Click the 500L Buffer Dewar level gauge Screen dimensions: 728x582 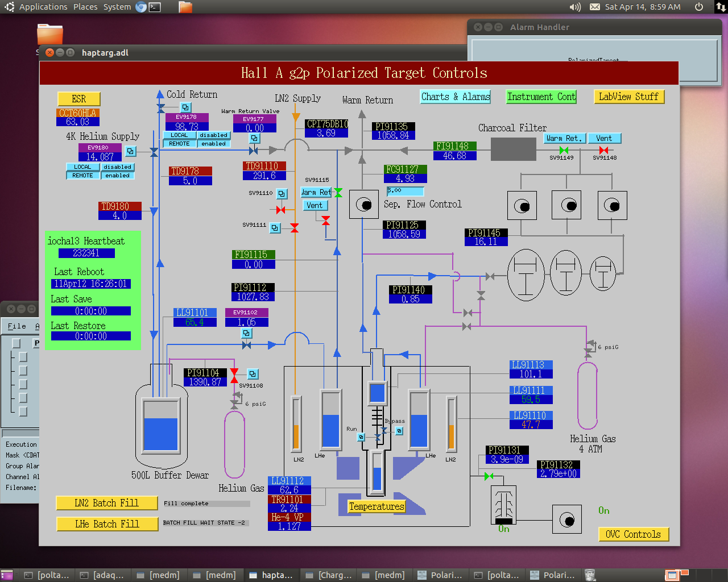tap(161, 426)
